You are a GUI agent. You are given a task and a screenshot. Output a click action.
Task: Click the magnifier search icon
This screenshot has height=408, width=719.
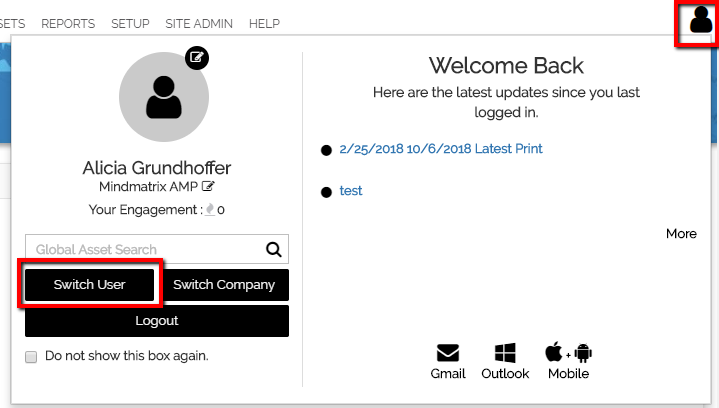pyautogui.click(x=274, y=249)
